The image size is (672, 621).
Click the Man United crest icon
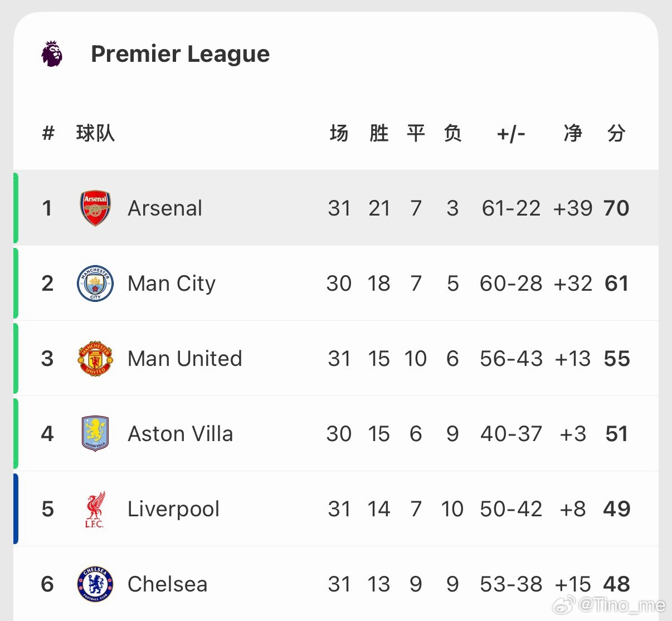[x=95, y=359]
